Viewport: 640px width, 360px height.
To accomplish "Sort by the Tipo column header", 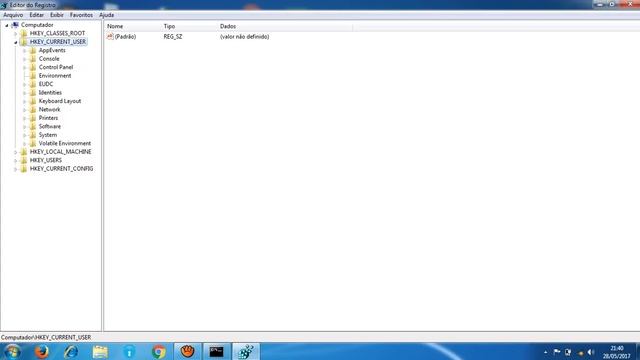I will tap(189, 26).
